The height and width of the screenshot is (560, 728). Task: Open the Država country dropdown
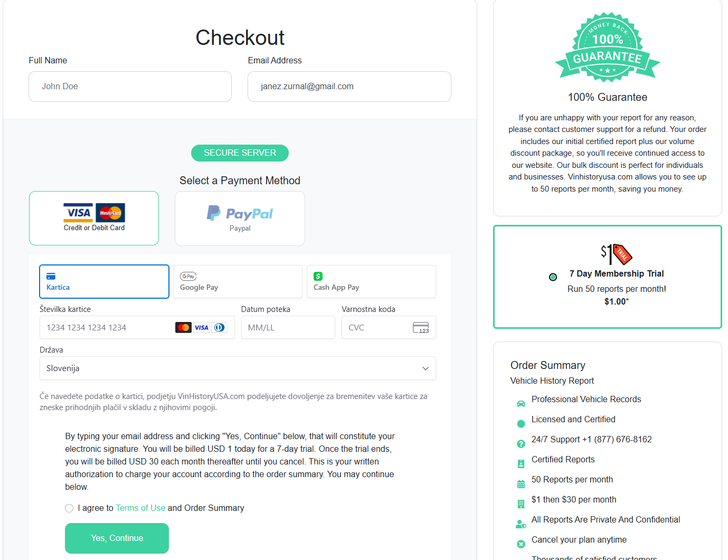coord(238,368)
